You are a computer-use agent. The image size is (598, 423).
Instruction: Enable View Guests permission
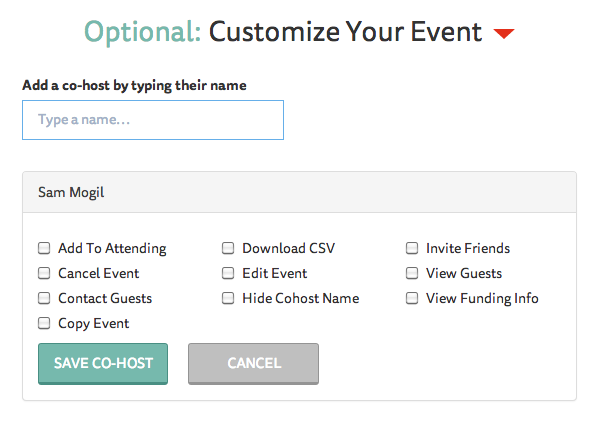[412, 273]
